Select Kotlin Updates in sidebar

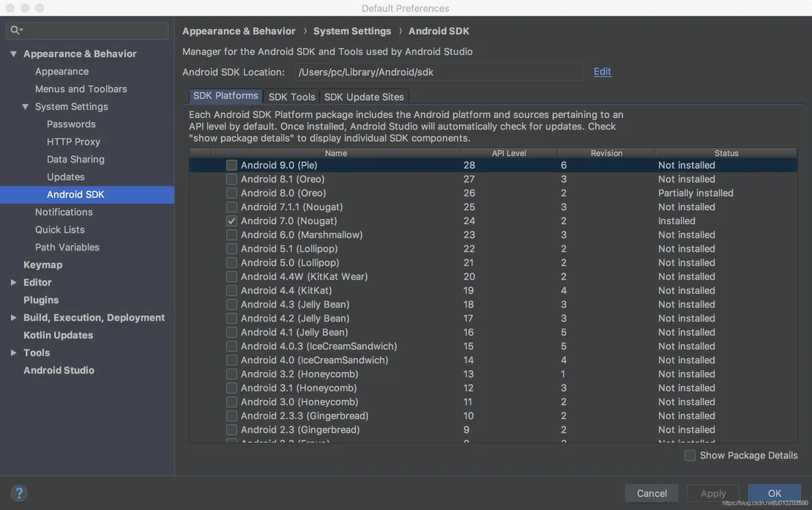click(58, 336)
